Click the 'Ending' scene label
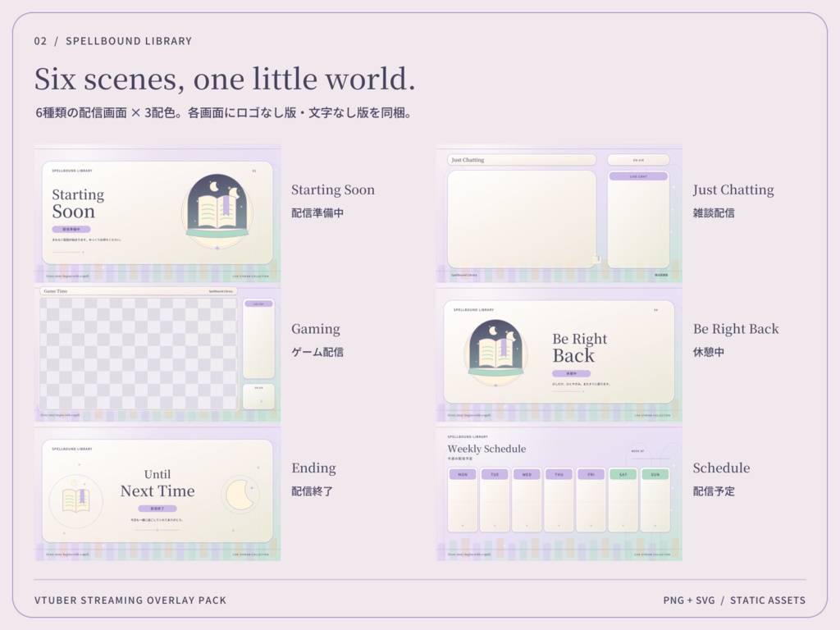This screenshot has height=630, width=840. pos(313,468)
